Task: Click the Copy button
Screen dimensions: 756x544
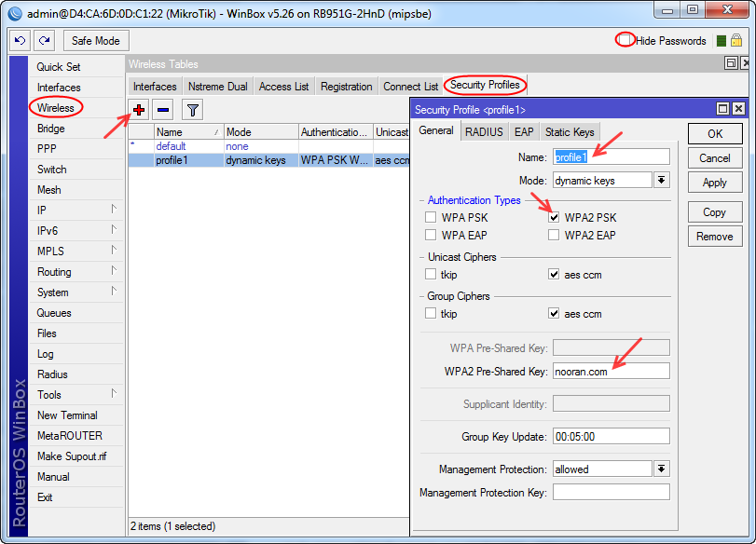Action: [715, 212]
